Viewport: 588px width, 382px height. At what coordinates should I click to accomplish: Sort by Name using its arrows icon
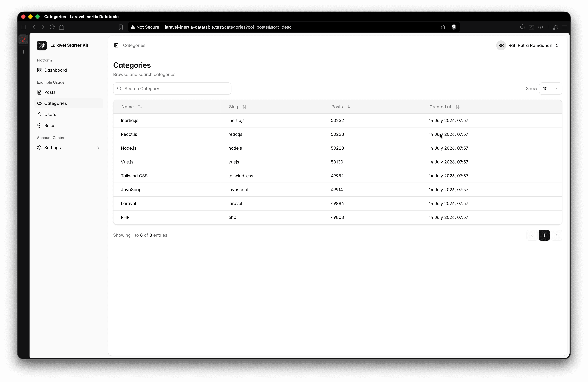(x=140, y=107)
